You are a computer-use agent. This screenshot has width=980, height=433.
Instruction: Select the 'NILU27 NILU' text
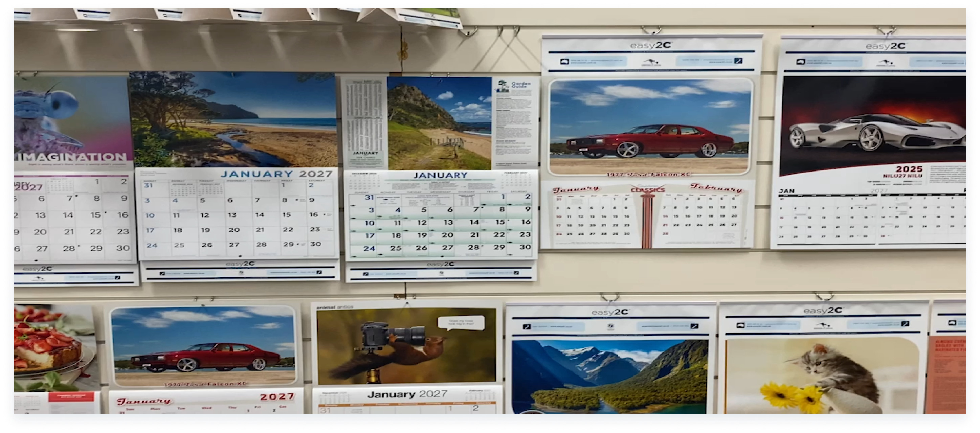(903, 176)
